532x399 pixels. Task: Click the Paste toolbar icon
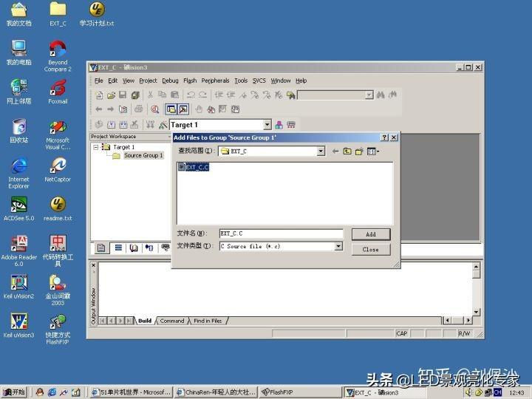(174, 95)
